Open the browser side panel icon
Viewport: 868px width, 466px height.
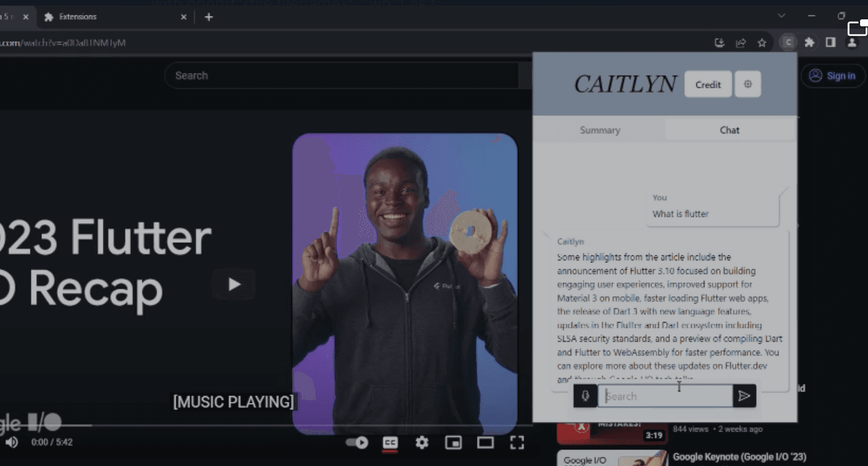point(831,42)
